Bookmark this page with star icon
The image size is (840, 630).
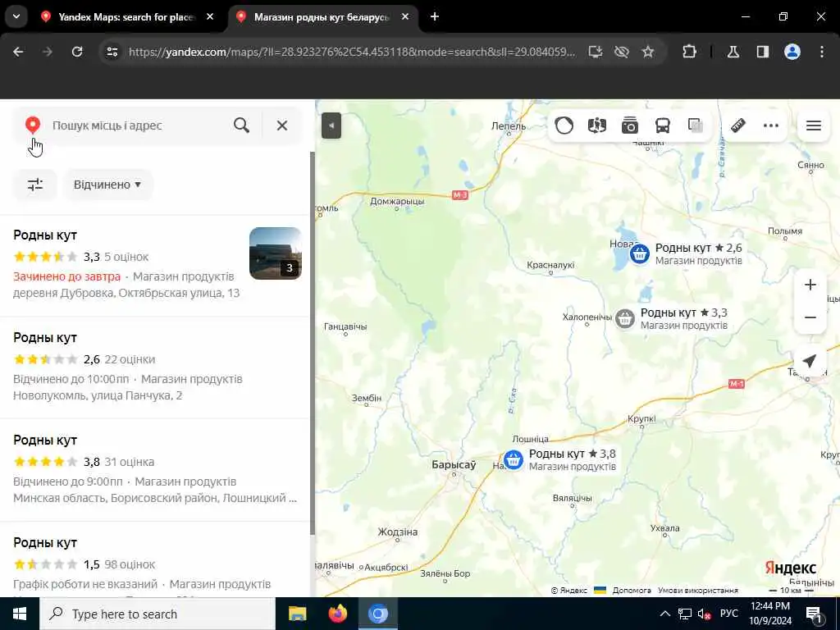pos(648,52)
